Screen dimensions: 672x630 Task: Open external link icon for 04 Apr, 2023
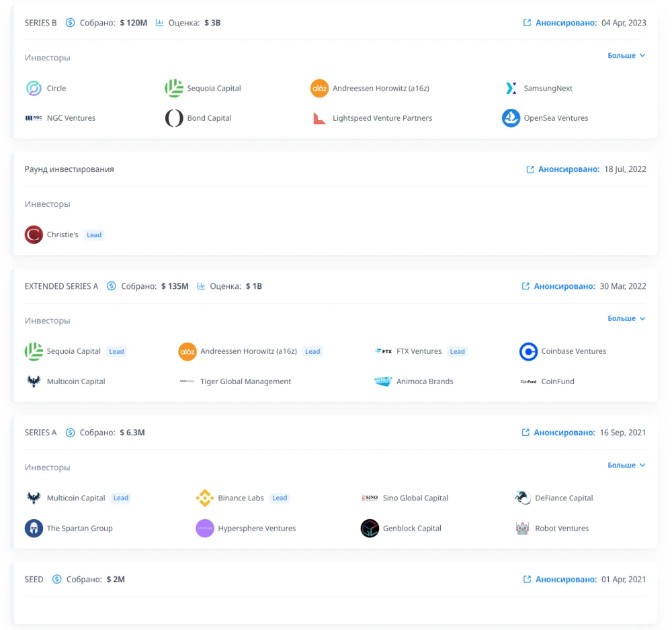[527, 23]
